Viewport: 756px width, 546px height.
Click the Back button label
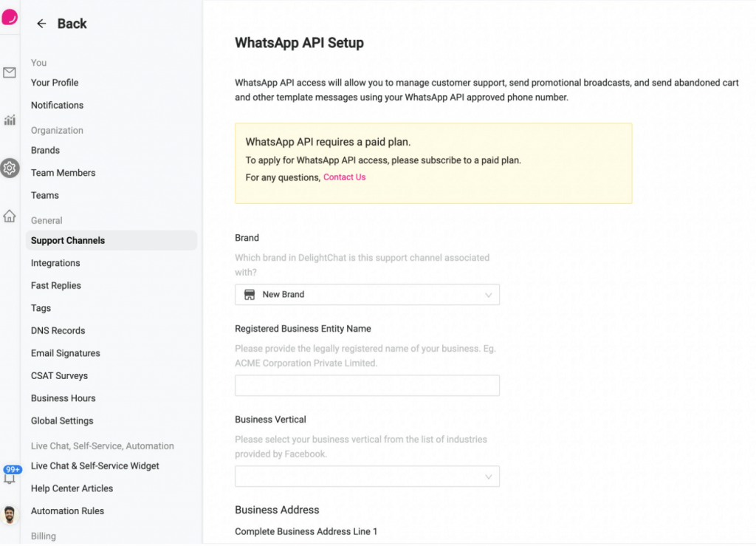72,24
